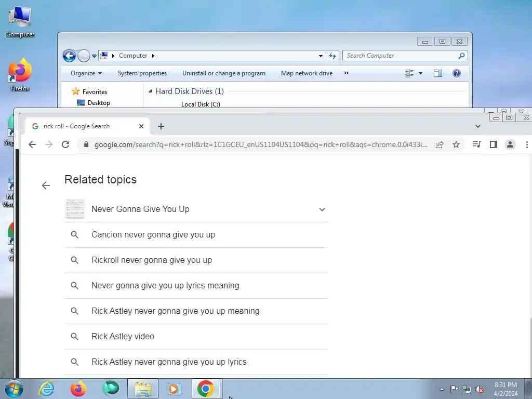Open Firefox desktop shortcut
The image size is (532, 399).
coord(20,75)
